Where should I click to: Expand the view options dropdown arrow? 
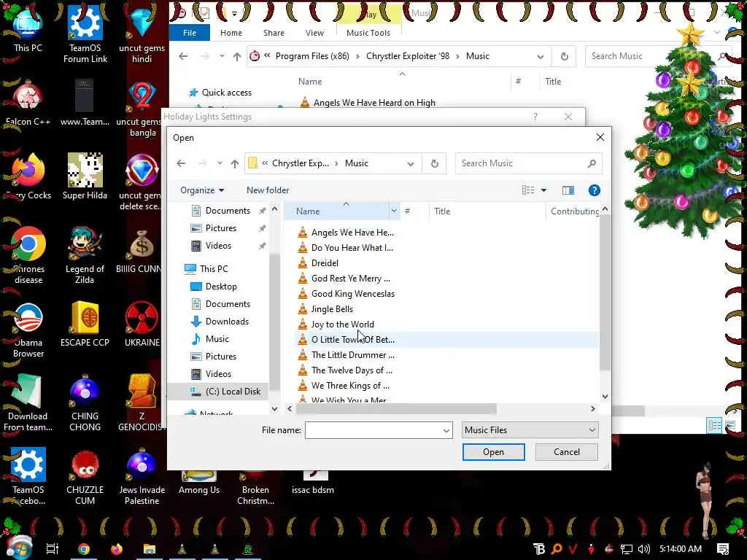tap(543, 190)
